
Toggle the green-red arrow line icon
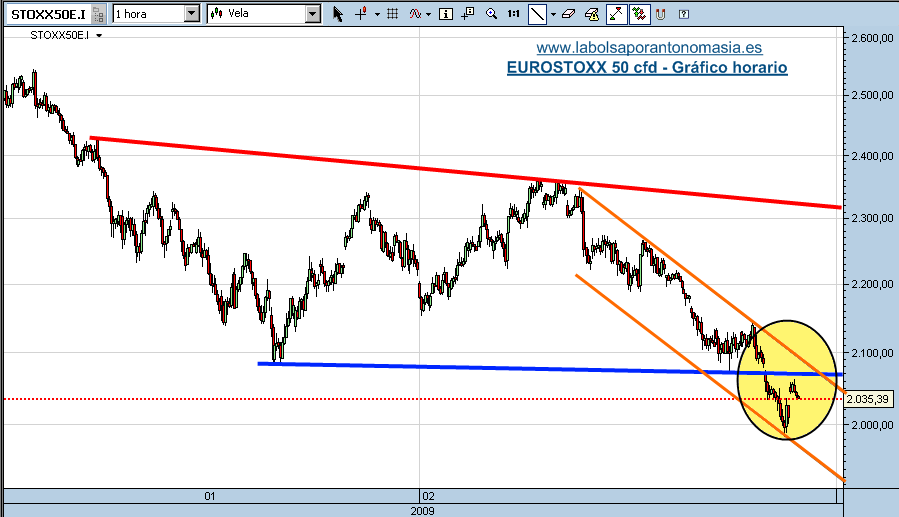click(616, 14)
